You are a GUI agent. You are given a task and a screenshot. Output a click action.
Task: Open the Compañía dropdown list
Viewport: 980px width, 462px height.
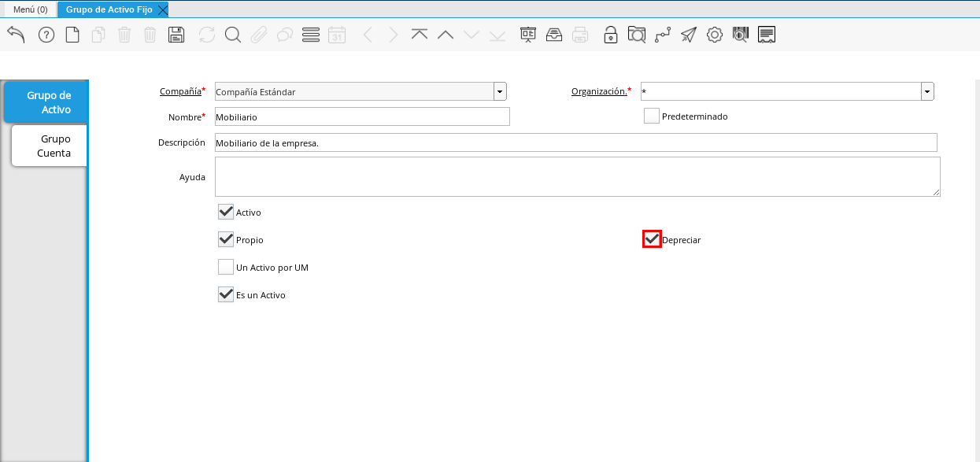[499, 91]
